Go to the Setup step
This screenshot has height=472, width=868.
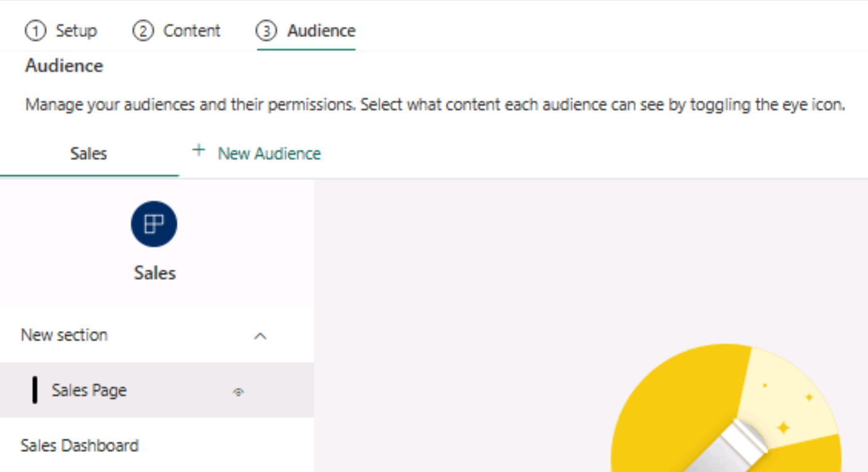76,31
